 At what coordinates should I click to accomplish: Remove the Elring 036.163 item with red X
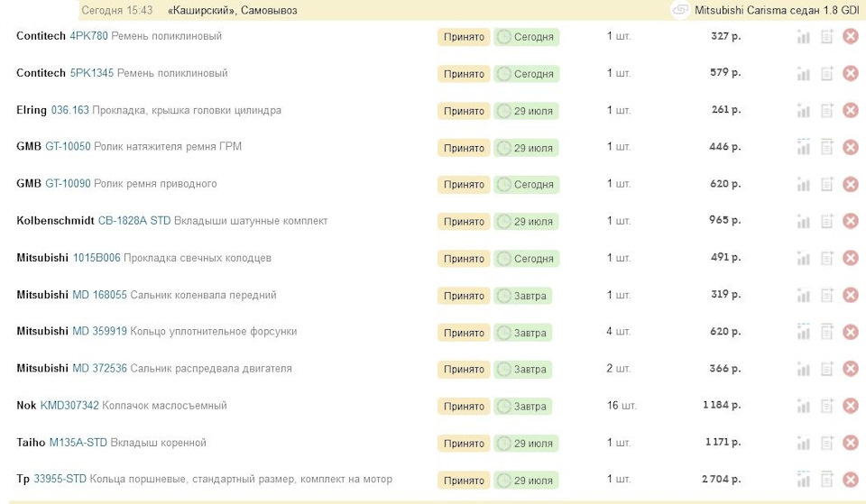850,111
